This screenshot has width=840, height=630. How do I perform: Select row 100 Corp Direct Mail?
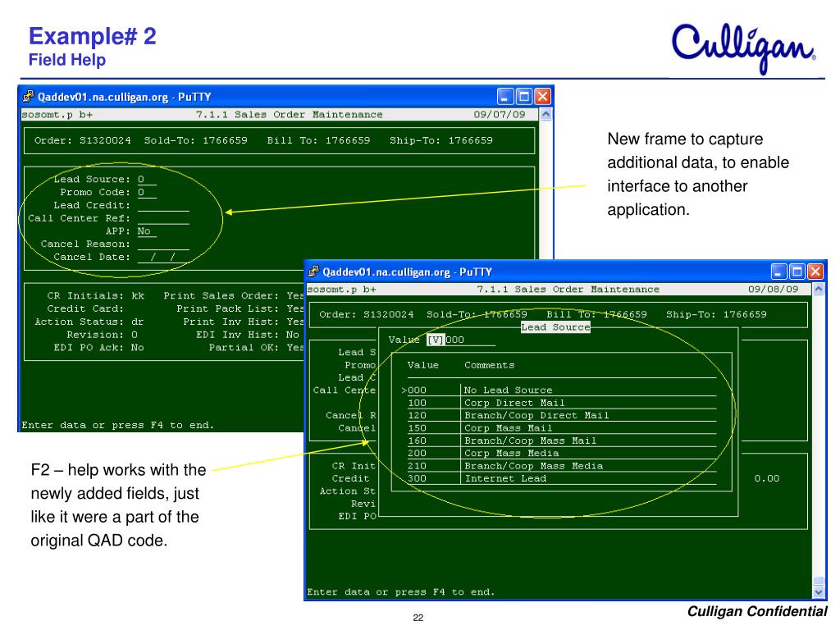(561, 403)
